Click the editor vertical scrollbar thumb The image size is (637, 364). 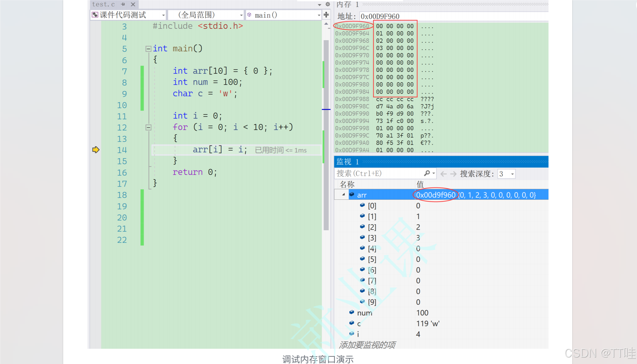326,135
